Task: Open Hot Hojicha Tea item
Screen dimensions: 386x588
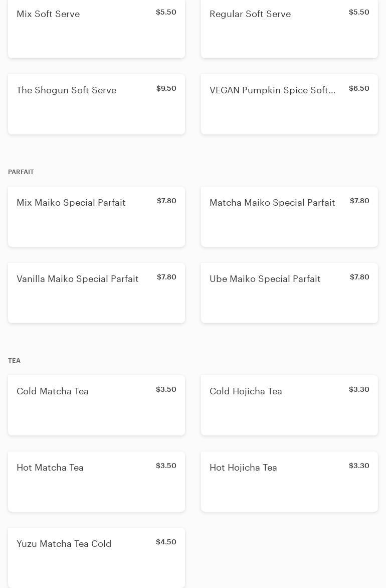Action: tap(289, 482)
